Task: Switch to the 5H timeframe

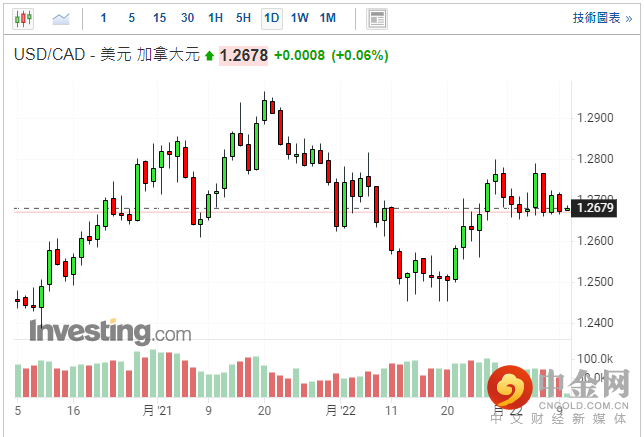Action: pos(244,18)
